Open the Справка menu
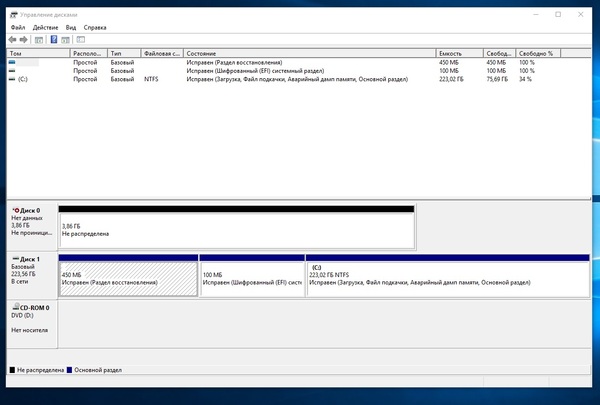Screen dimensions: 600x405 point(95,27)
